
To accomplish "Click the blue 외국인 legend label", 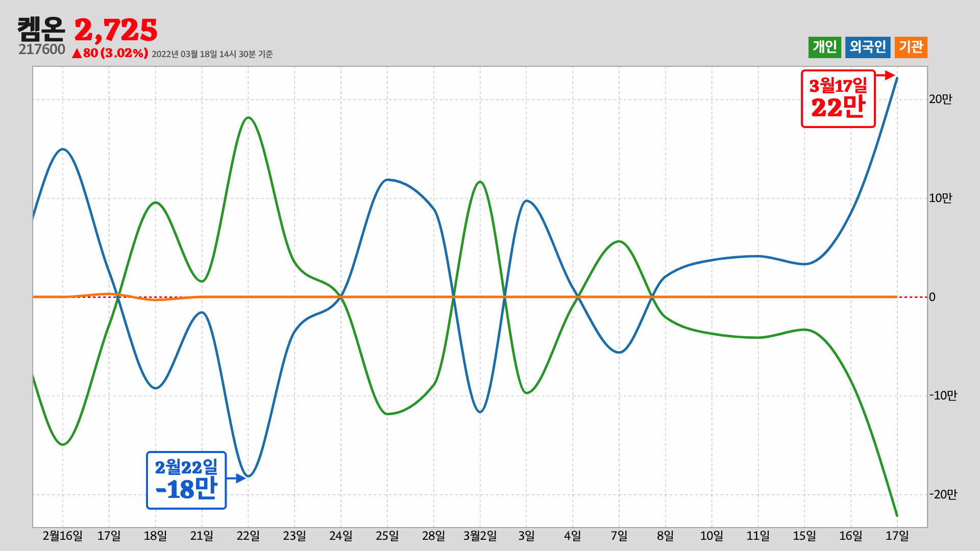I will pos(868,47).
